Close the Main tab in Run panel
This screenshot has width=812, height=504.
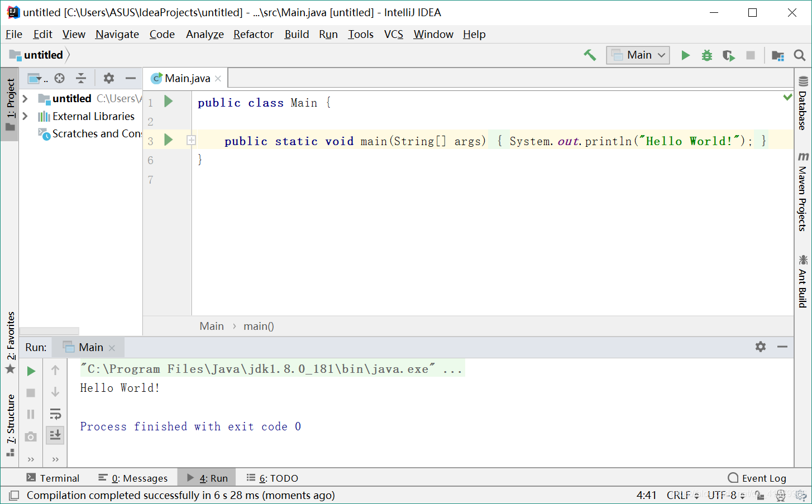112,348
